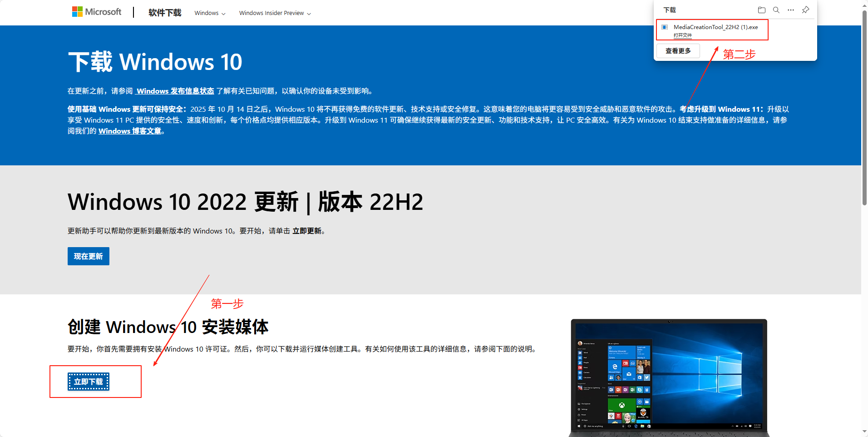This screenshot has width=868, height=437.
Task: Open the downloads more options ellipsis
Action: coord(791,10)
